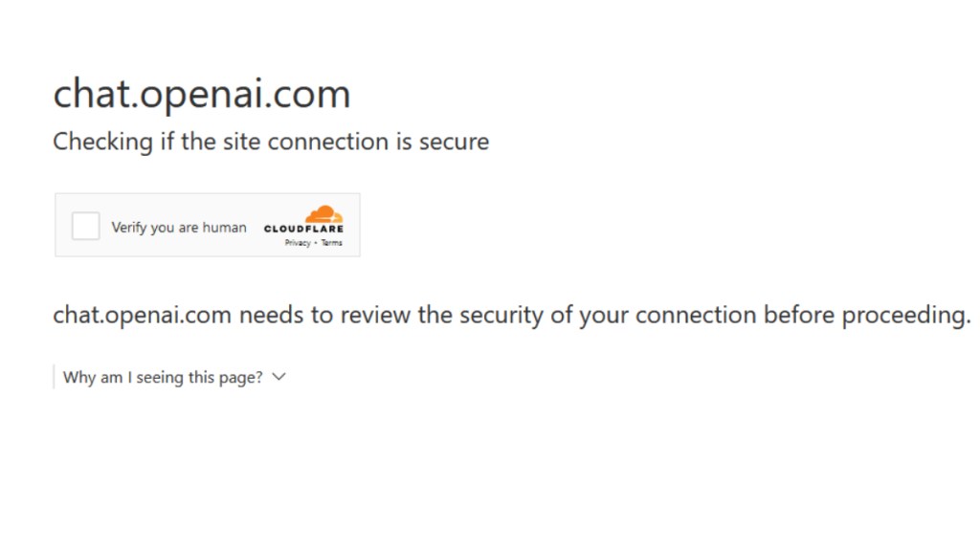Open the Terms link
Screen dimensions: 980x551
pos(331,242)
